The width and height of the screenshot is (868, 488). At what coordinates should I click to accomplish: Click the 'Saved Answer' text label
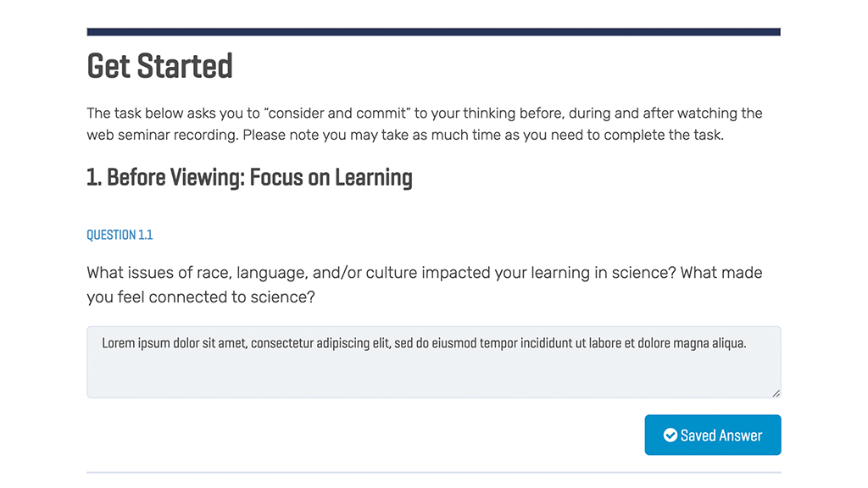(721, 435)
